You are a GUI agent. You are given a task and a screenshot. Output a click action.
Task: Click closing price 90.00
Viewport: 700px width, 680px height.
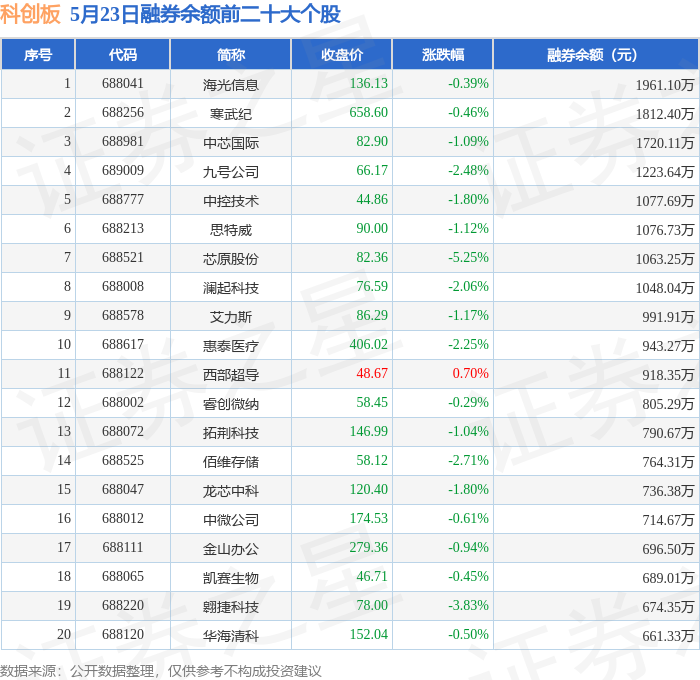[x=372, y=229]
